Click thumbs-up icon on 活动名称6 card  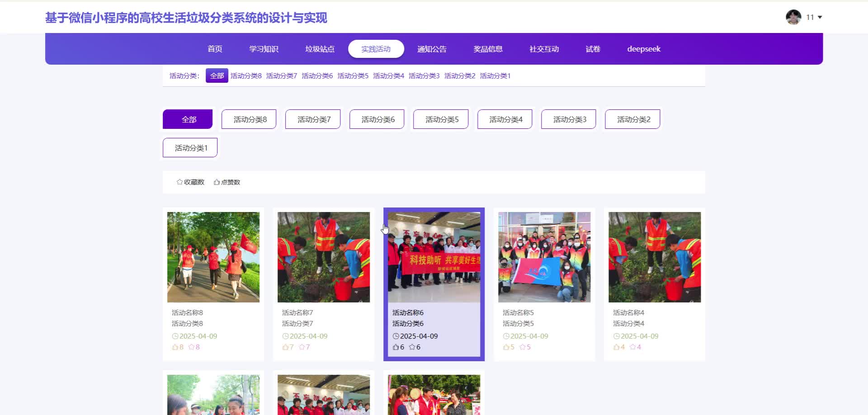click(x=396, y=347)
